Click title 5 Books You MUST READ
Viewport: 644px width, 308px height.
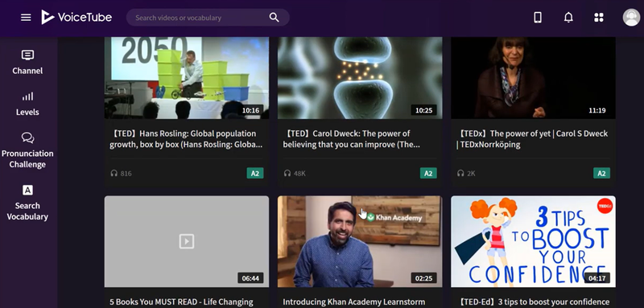pos(181,302)
